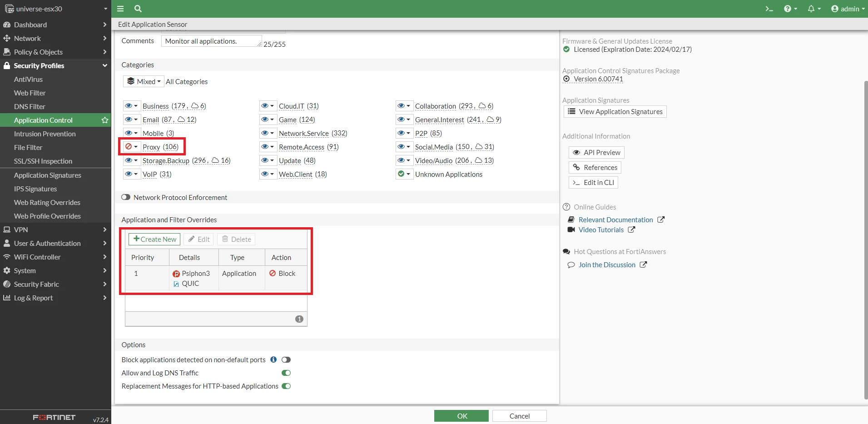Click the monitor eye icon for VoIP
The width and height of the screenshot is (868, 424).
pos(129,174)
